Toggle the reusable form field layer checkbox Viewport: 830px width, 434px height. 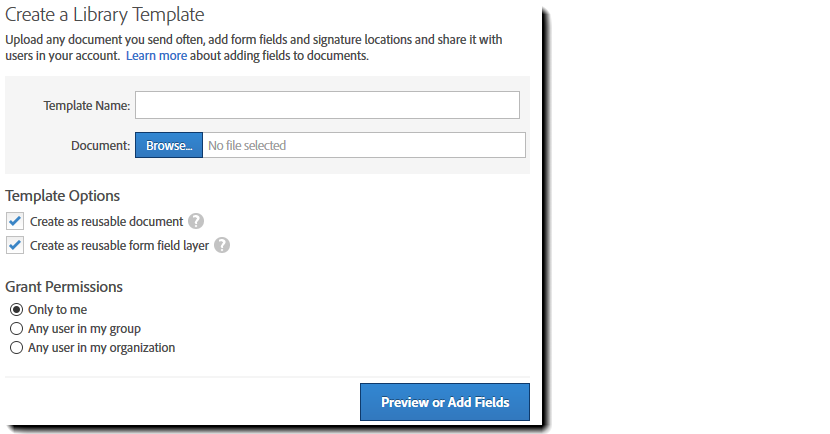pos(15,245)
